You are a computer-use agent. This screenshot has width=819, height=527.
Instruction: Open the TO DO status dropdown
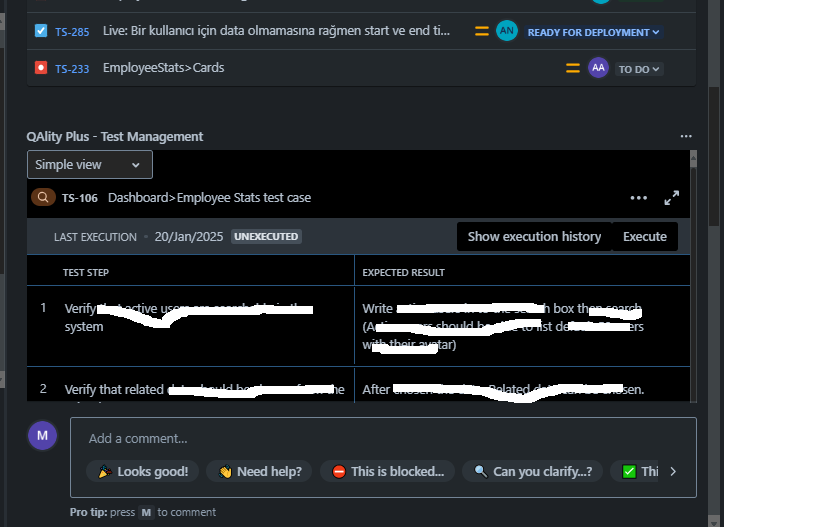click(639, 69)
